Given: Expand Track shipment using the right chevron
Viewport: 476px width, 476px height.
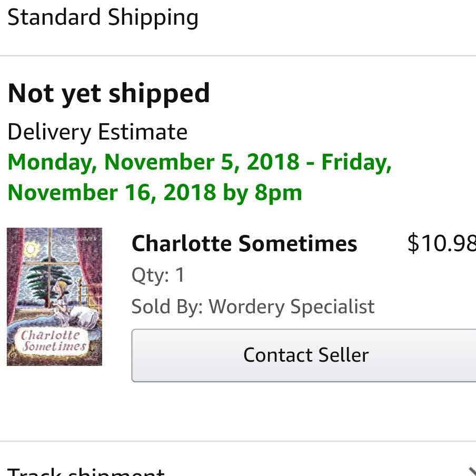Looking at the screenshot, I should click(471, 470).
